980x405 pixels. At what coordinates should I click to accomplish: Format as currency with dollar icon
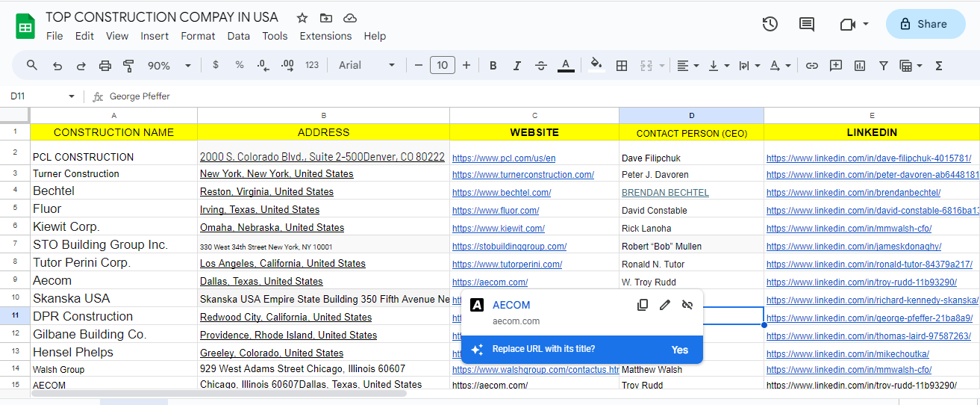point(216,65)
